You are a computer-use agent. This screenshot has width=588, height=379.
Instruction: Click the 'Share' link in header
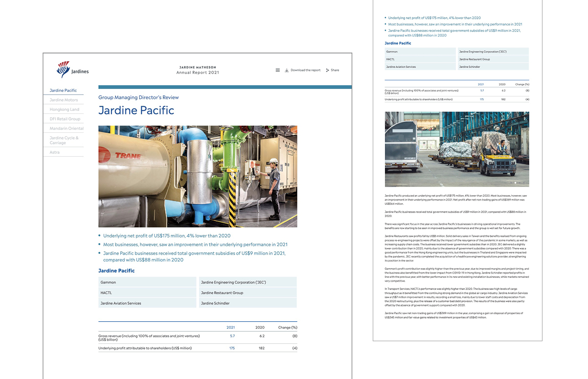[x=336, y=70]
